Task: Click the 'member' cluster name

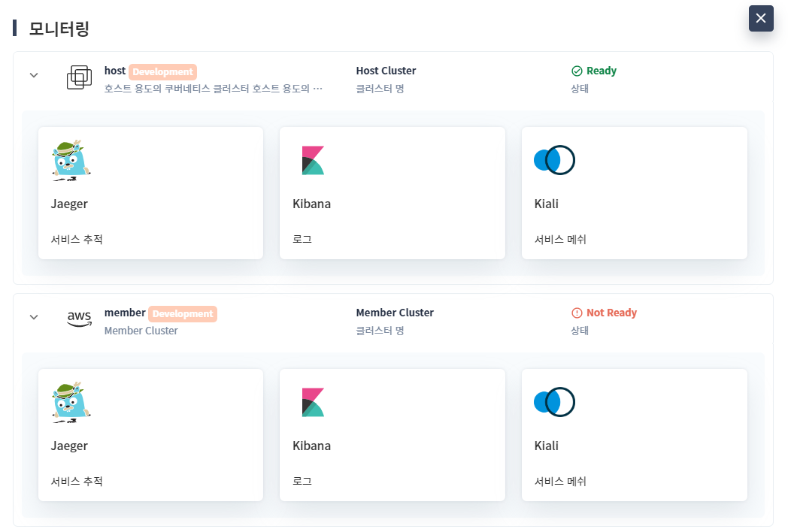Action: pyautogui.click(x=125, y=313)
